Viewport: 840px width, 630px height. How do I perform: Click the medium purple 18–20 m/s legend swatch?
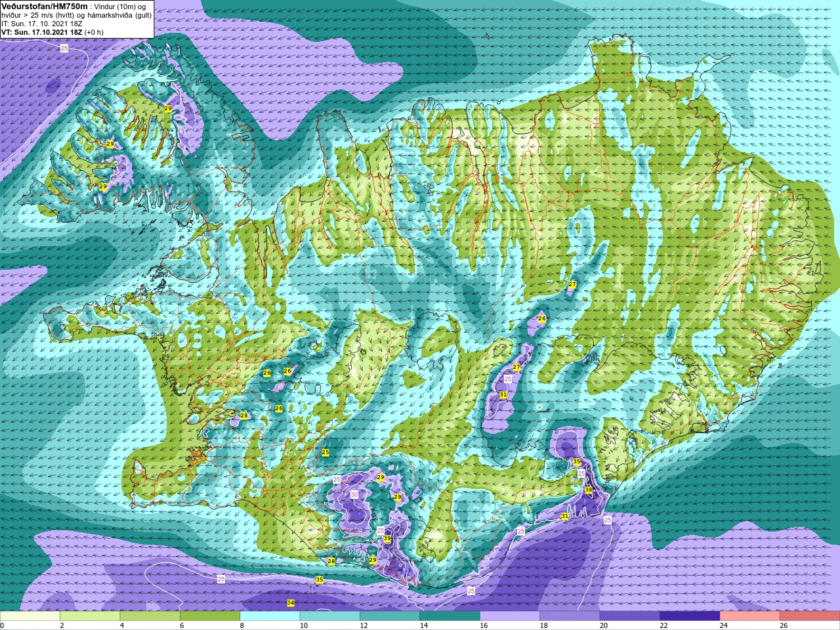(x=570, y=616)
